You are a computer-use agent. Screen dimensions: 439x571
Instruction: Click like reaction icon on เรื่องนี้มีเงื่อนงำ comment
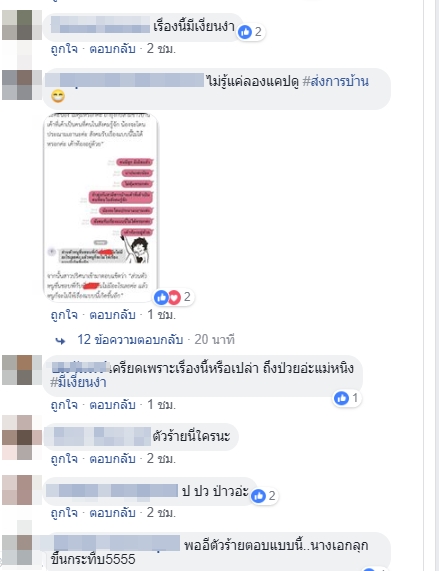point(245,32)
